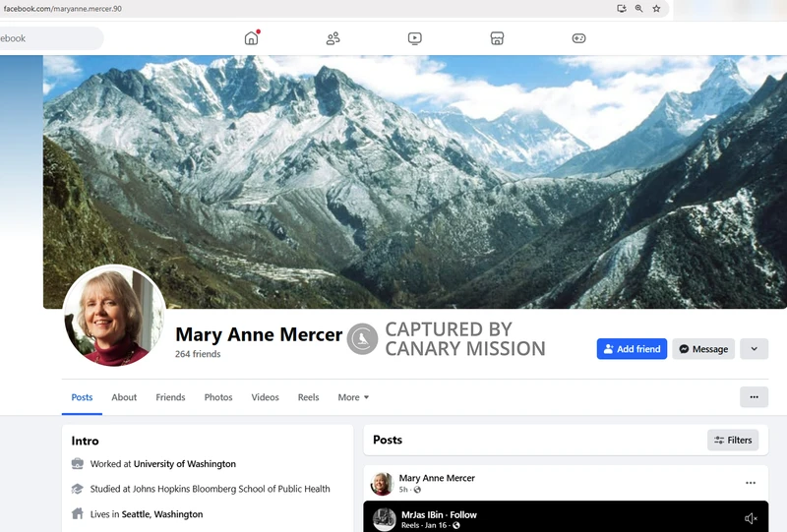Open the post's three-dot options menu
787x532 pixels.
point(751,483)
